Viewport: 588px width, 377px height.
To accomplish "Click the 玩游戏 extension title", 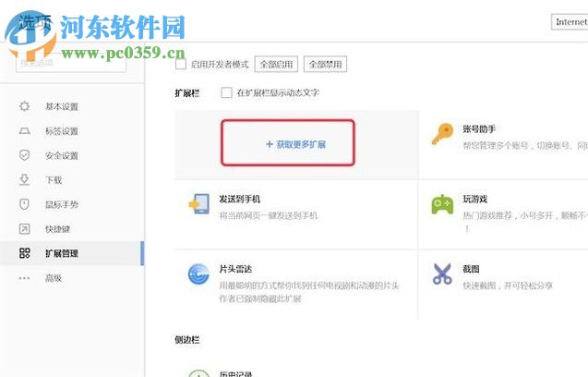I will 475,199.
